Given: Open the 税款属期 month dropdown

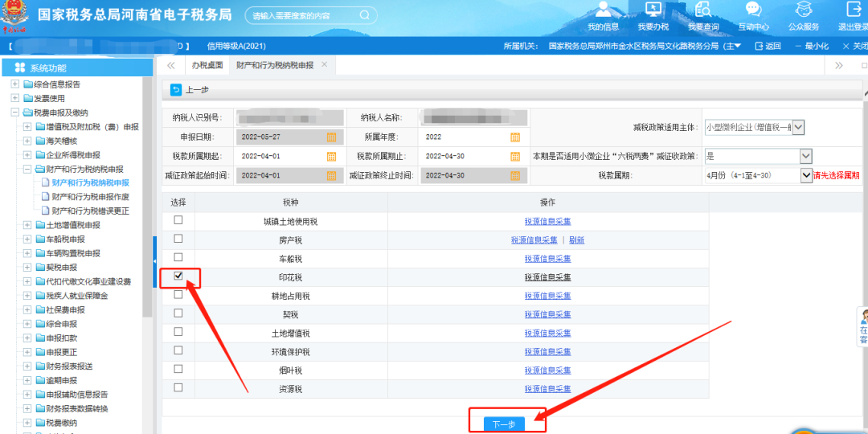Looking at the screenshot, I should point(806,175).
